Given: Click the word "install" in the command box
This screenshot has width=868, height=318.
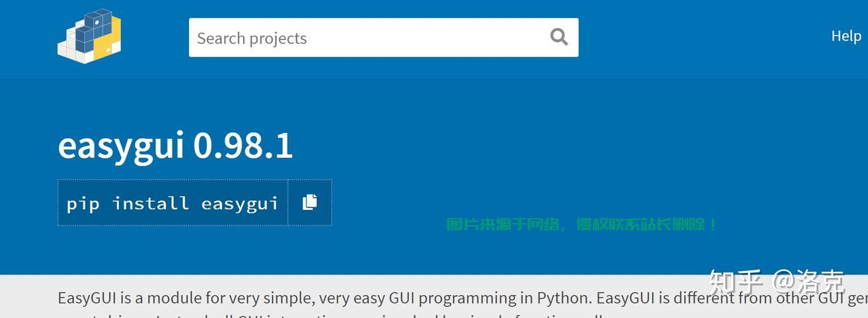Looking at the screenshot, I should point(150,203).
